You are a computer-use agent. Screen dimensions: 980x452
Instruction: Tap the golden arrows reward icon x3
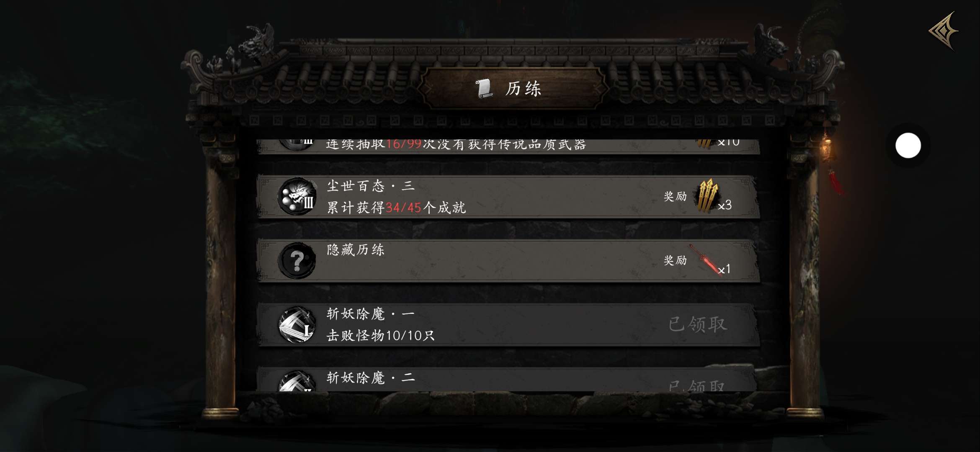(708, 195)
